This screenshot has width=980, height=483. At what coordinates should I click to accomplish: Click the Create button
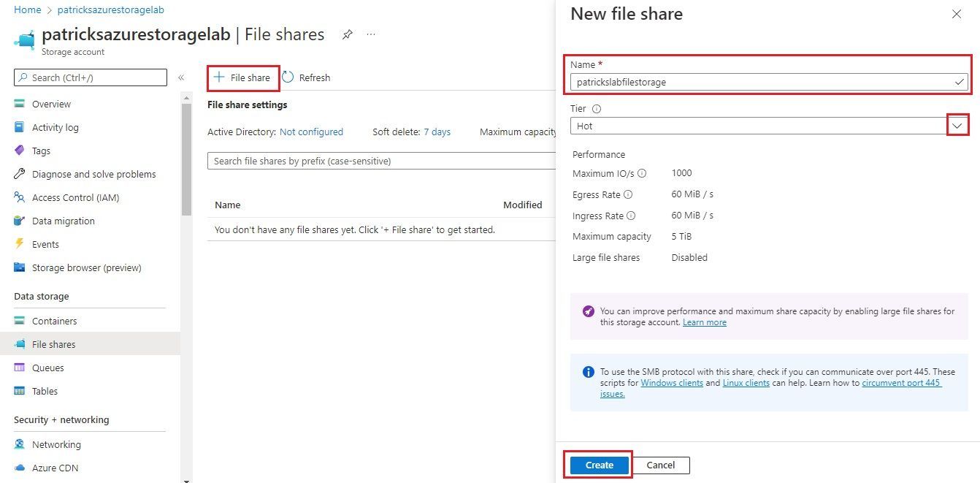pyautogui.click(x=600, y=465)
